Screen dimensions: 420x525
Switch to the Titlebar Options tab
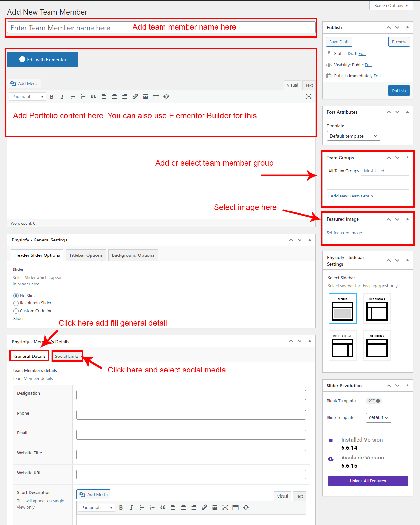[x=86, y=255]
